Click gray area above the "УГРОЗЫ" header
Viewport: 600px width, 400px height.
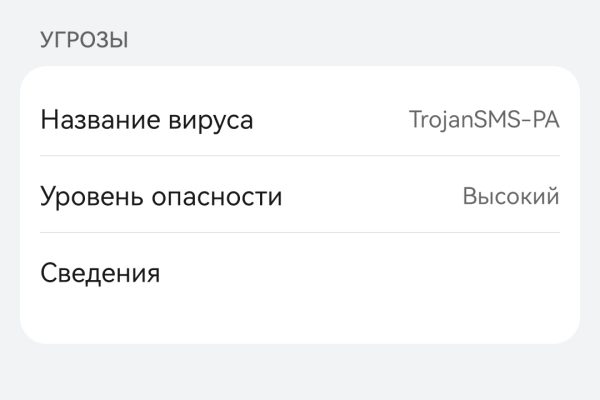click(x=300, y=12)
